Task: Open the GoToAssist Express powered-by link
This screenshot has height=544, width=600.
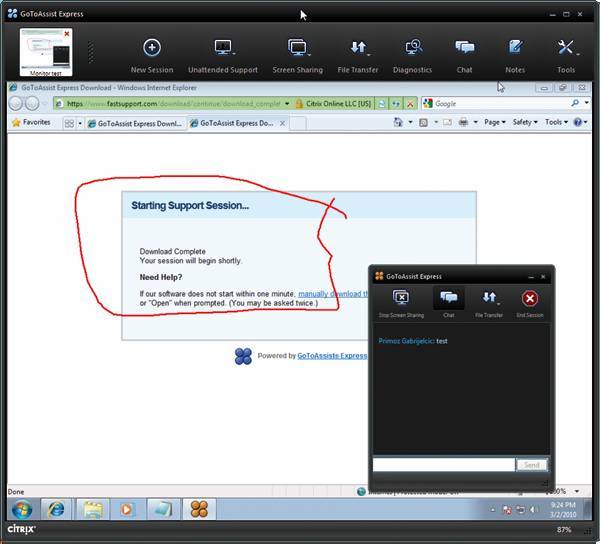Action: click(332, 356)
